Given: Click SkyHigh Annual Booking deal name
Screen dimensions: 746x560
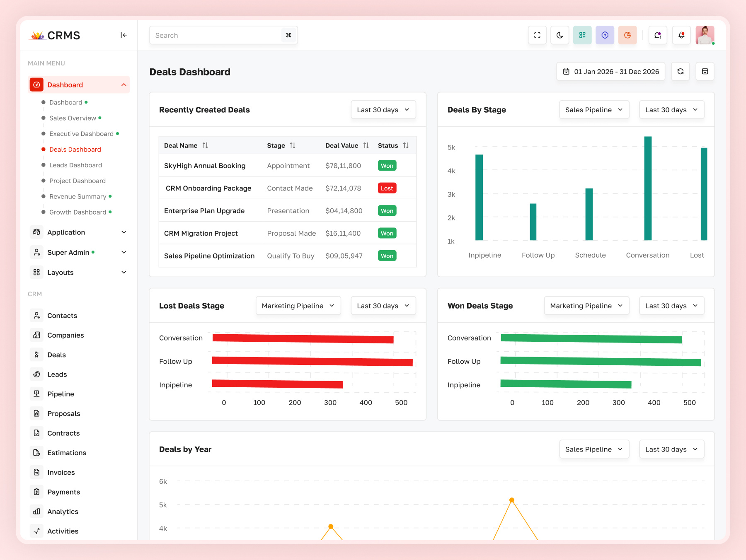Looking at the screenshot, I should click(205, 166).
